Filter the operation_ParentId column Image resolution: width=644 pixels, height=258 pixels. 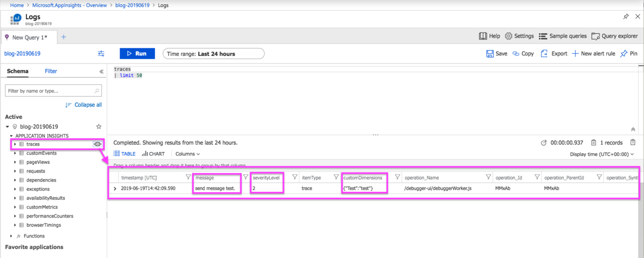pyautogui.click(x=599, y=177)
